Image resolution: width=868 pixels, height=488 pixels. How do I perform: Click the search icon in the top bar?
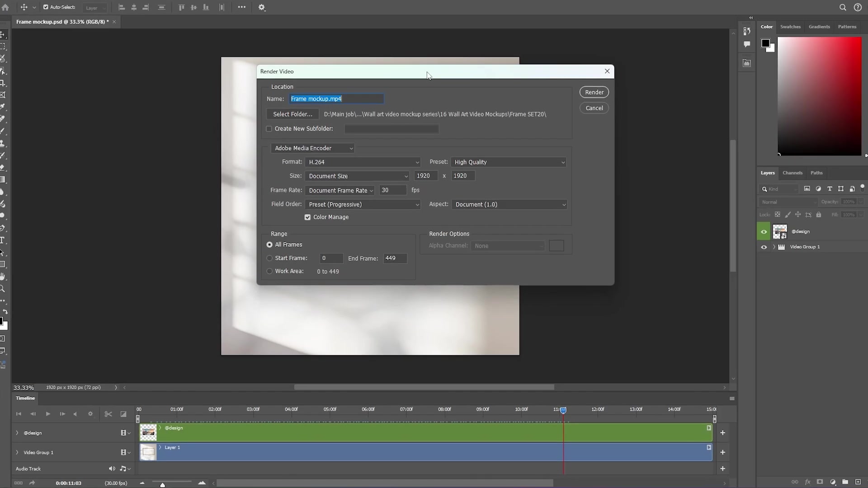(843, 7)
